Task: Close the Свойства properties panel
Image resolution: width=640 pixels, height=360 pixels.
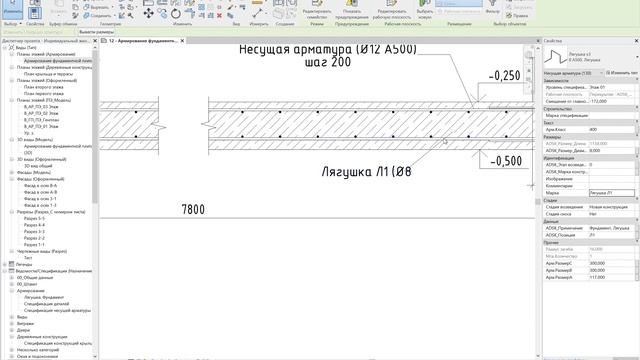Action: pyautogui.click(x=636, y=41)
